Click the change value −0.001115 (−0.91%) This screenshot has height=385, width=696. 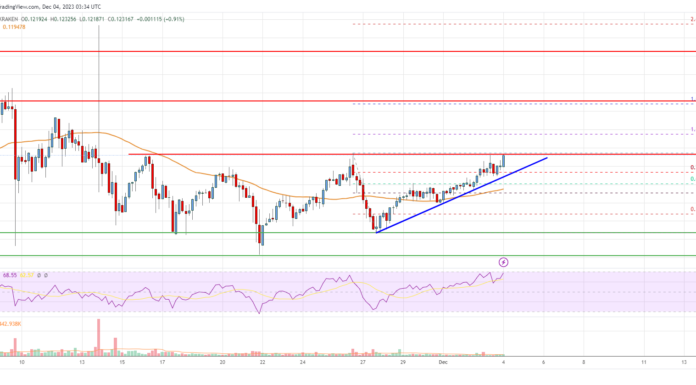tap(160, 19)
